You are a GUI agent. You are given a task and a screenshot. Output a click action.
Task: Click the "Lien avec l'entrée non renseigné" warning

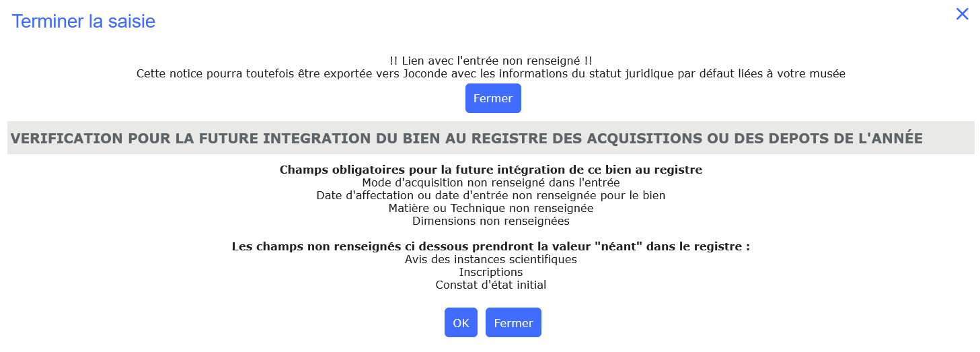(490, 61)
